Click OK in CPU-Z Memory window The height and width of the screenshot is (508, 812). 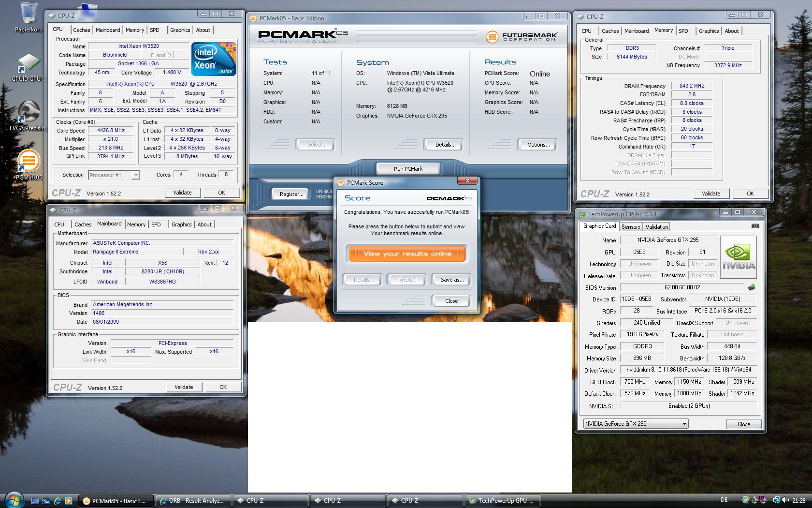point(750,194)
